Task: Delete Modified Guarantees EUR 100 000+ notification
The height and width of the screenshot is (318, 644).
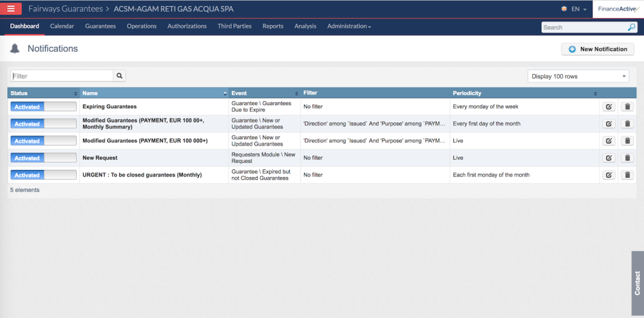Action: (x=627, y=141)
